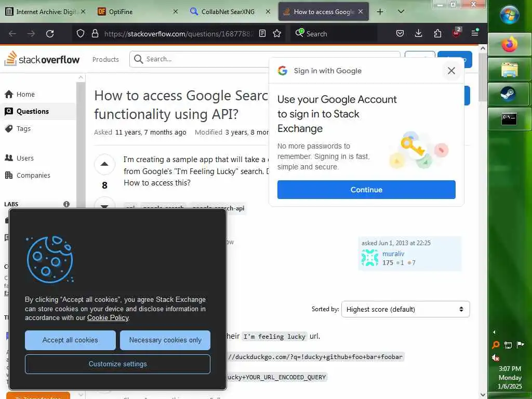
Task: Close the OptiFine tab
Action: click(176, 11)
